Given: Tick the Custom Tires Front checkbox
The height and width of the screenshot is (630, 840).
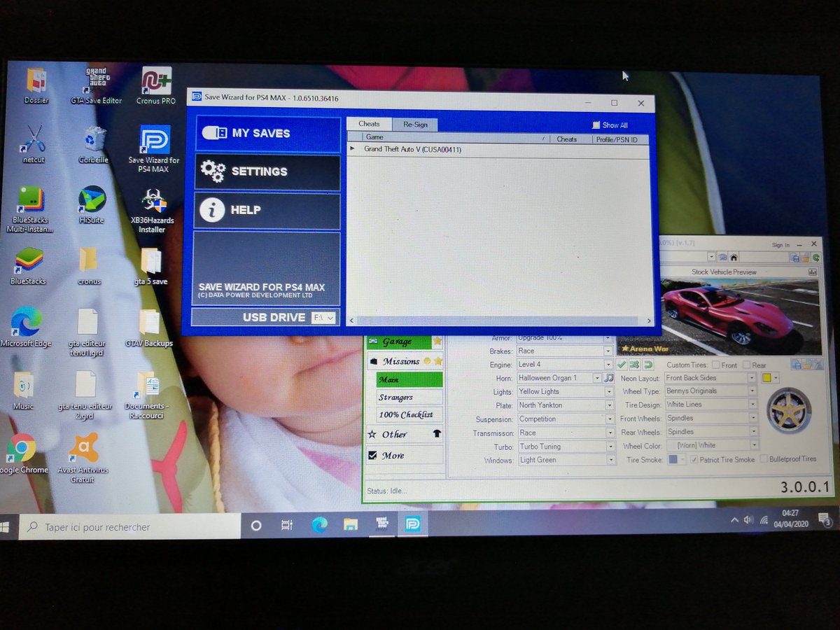Looking at the screenshot, I should pyautogui.click(x=715, y=365).
